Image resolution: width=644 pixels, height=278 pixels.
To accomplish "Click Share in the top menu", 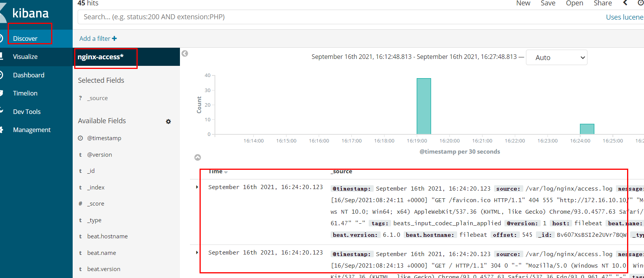I will pyautogui.click(x=602, y=3).
